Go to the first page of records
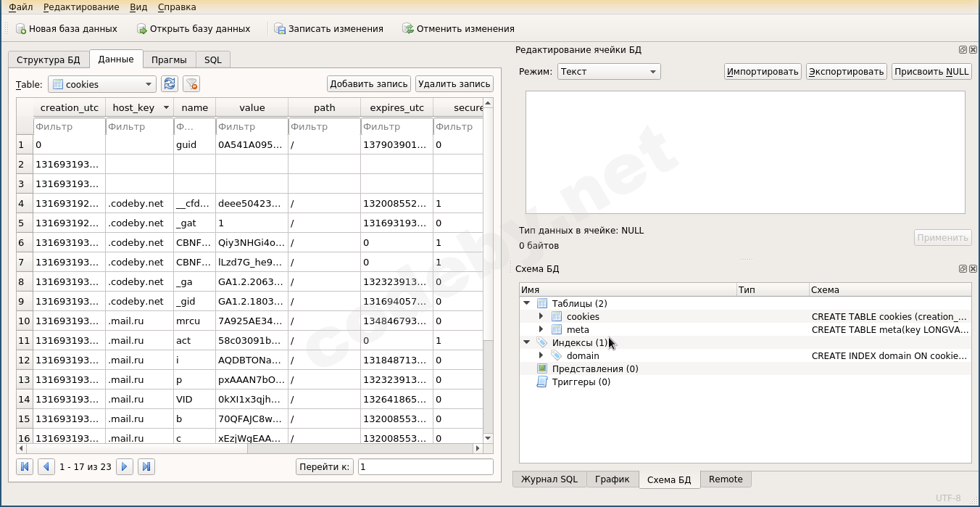The image size is (980, 507). (x=25, y=466)
